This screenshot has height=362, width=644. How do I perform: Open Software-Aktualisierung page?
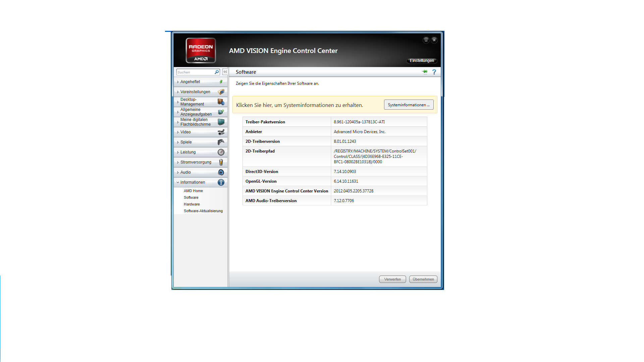(203, 211)
